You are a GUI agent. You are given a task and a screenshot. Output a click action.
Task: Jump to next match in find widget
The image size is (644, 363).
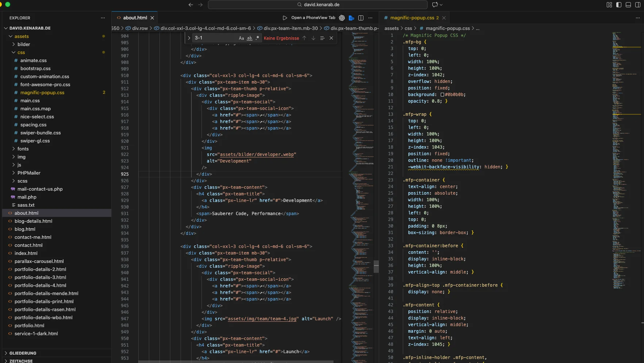click(313, 38)
